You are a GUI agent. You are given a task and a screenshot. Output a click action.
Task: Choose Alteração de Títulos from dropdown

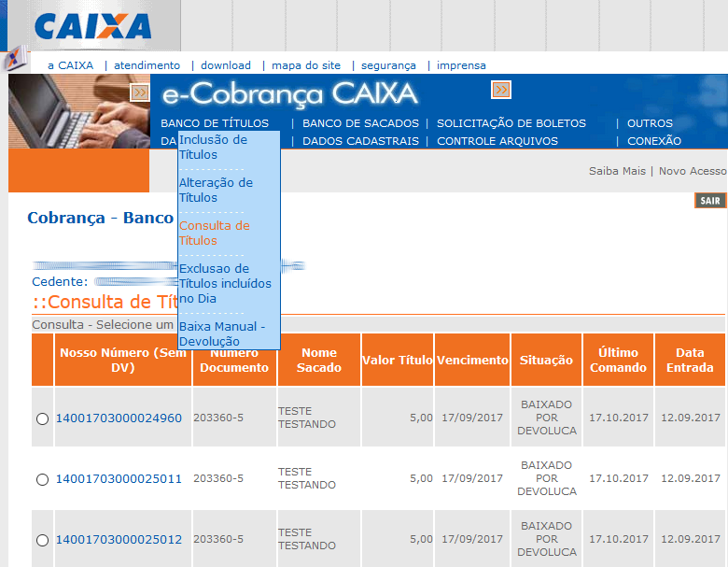pyautogui.click(x=216, y=190)
